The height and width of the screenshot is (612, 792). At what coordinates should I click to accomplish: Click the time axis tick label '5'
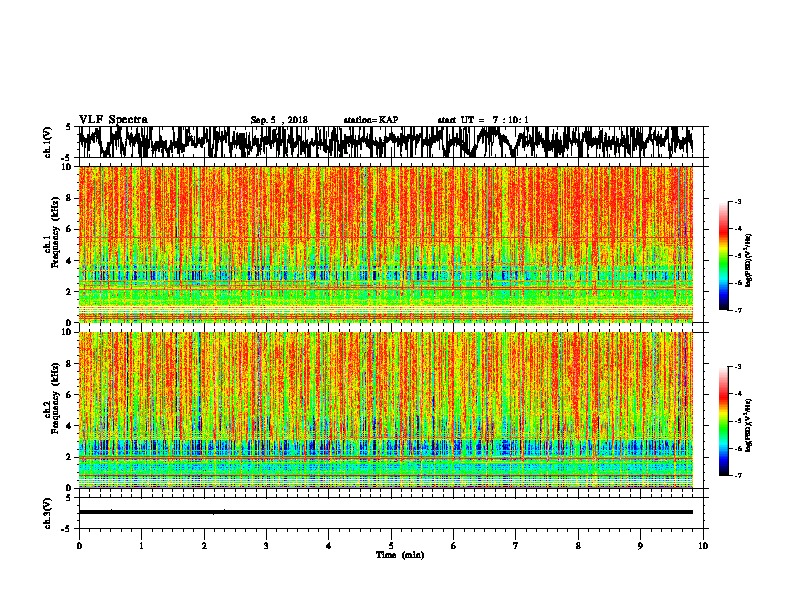point(391,546)
